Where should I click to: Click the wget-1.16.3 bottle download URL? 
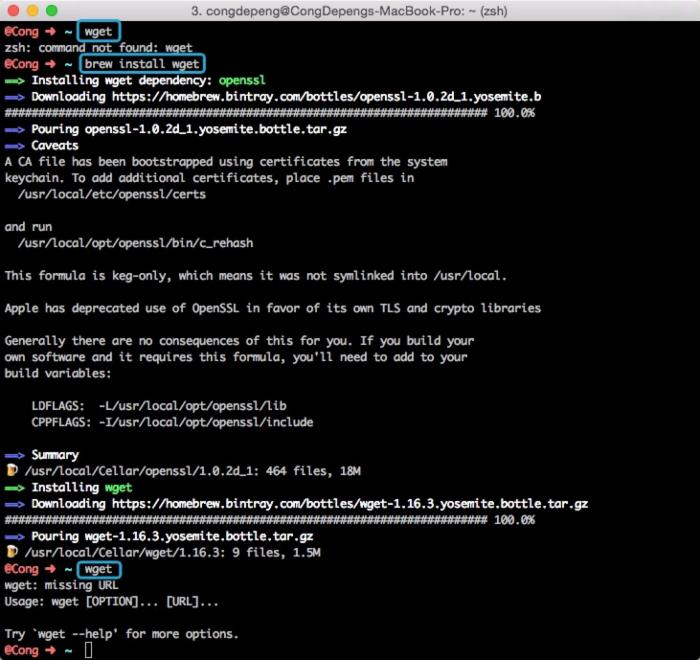point(350,504)
